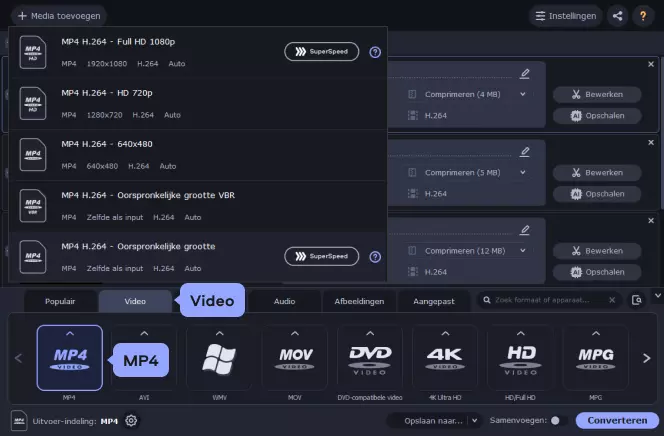The image size is (664, 436).
Task: Open SuperSpeed help icon on Full HD row
Action: tap(375, 52)
